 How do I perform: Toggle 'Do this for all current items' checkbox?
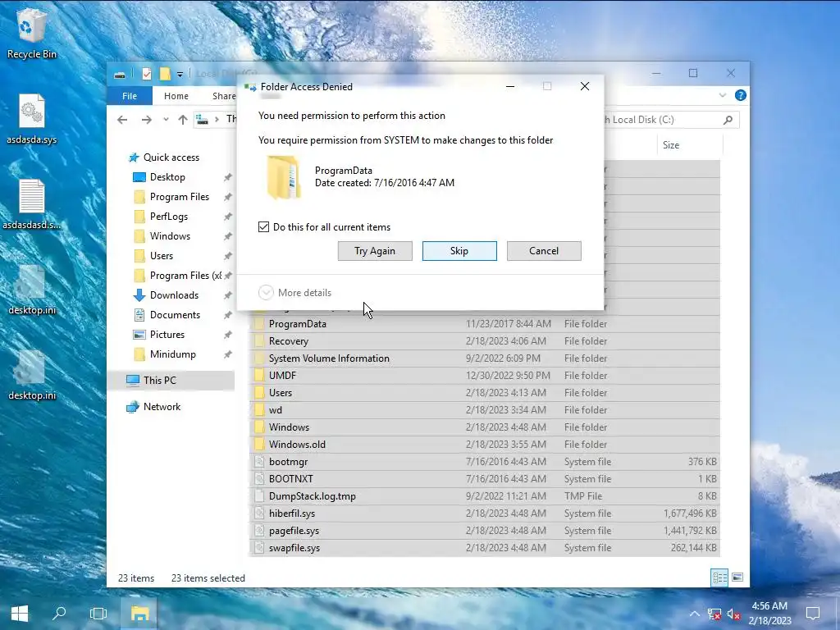263,227
